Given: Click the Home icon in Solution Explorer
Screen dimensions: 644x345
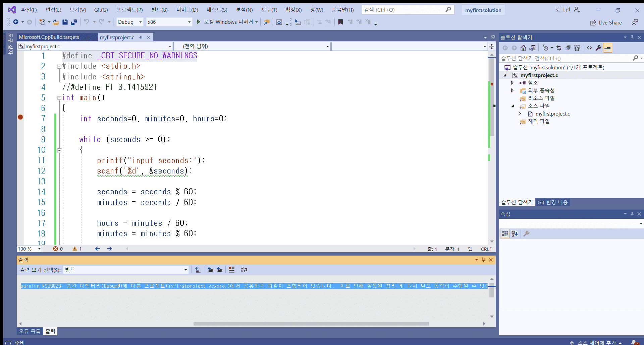Looking at the screenshot, I should 523,48.
